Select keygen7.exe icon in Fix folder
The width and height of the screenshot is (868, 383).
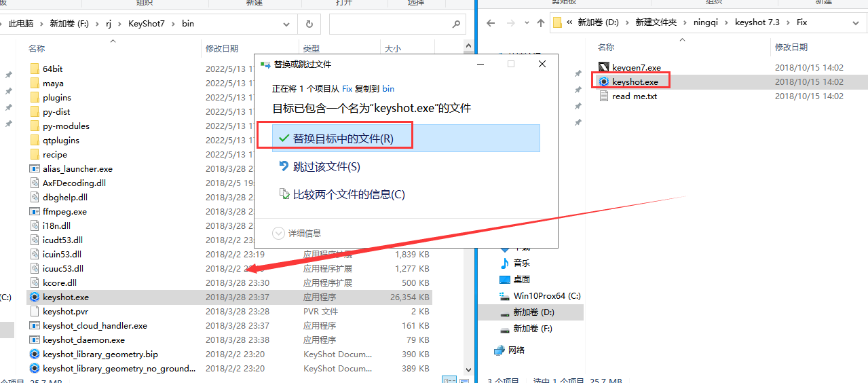coord(603,67)
